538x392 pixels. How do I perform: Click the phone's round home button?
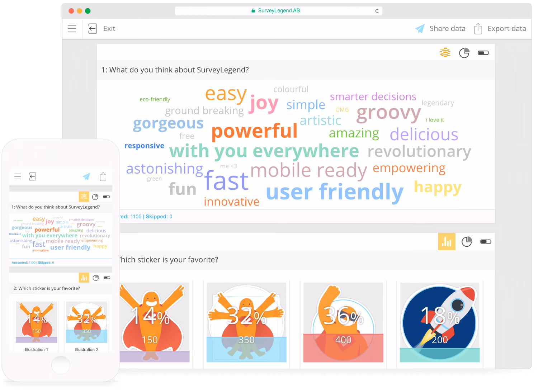(61, 365)
